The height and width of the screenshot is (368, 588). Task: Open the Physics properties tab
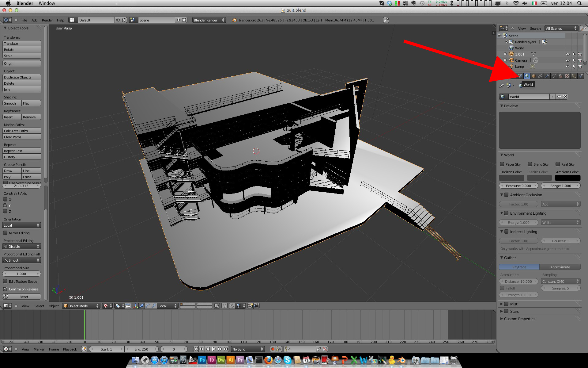click(x=581, y=76)
